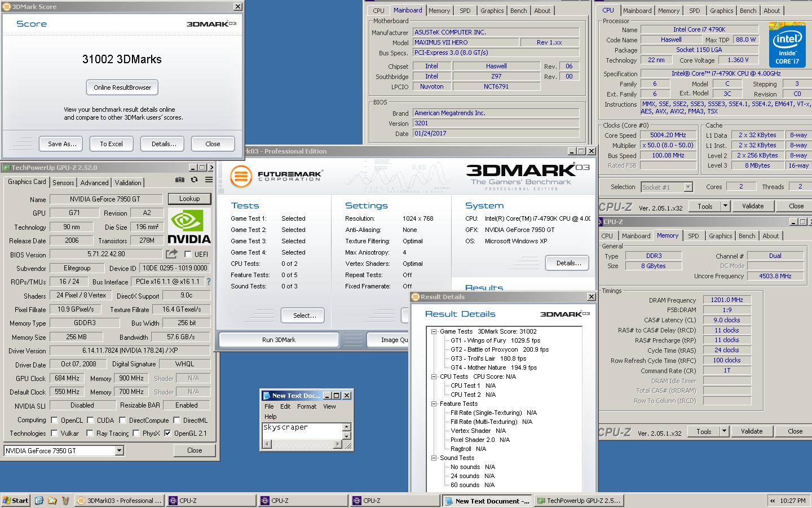Open Tools dropdown arrow in processor CPU-Z window

725,206
